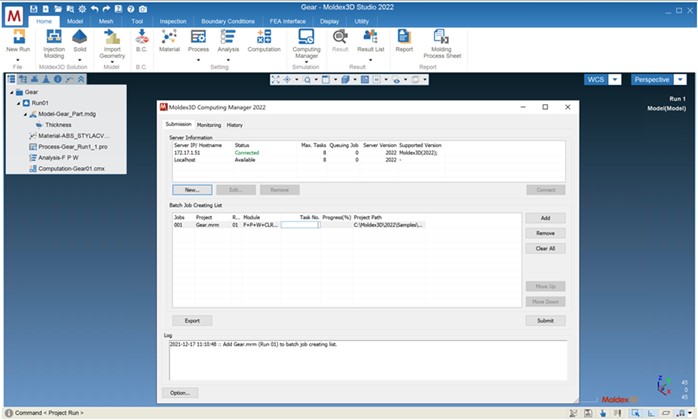Click the Task No. input field for job 001
Viewport: 698px width, 420px height.
click(300, 225)
